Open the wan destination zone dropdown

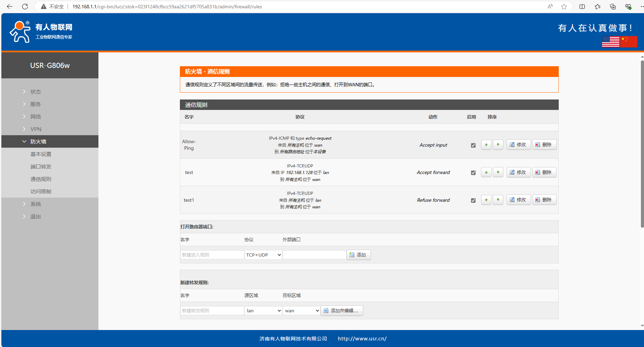(301, 311)
